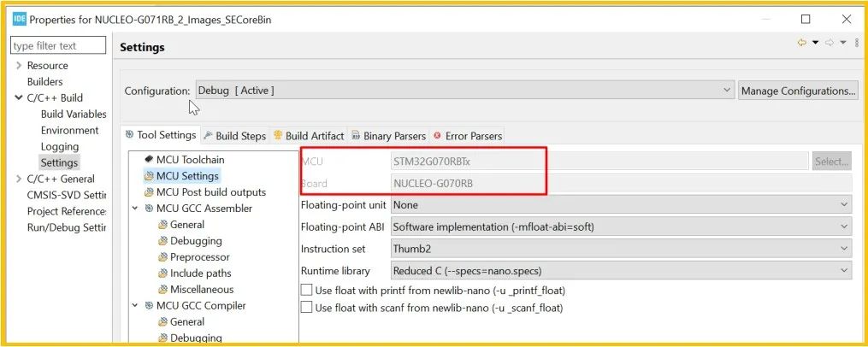Click the Build Artifact tab icon
Screen dimensions: 868x347
pyautogui.click(x=278, y=135)
